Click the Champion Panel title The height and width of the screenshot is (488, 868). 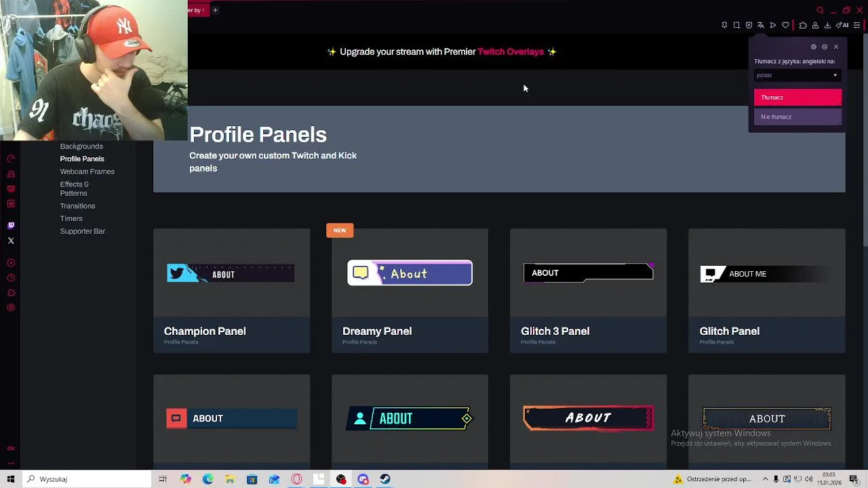205,331
